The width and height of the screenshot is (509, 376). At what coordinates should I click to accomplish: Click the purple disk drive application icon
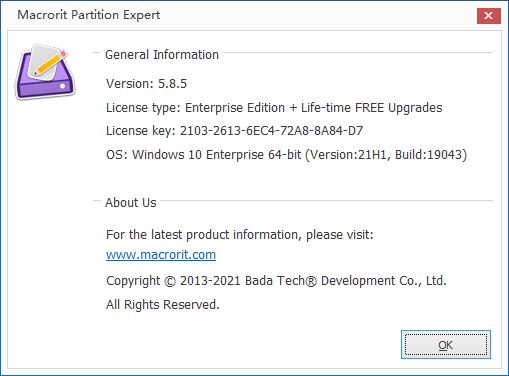(x=45, y=72)
